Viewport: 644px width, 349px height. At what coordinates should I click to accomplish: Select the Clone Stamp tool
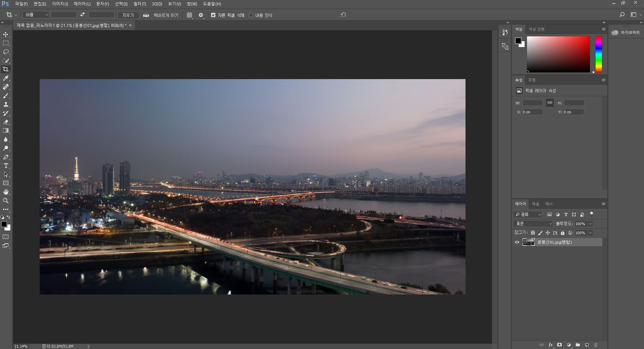click(6, 105)
